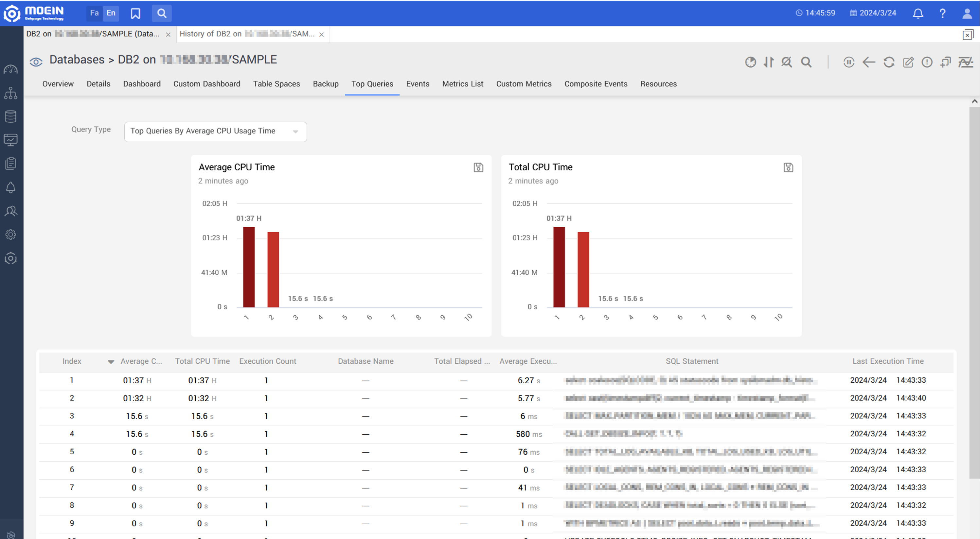Image resolution: width=980 pixels, height=539 pixels.
Task: Click the line chart toolbar icon
Action: [x=966, y=62]
